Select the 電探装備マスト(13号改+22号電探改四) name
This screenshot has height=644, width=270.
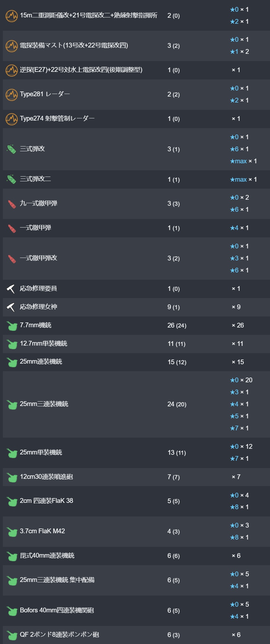[74, 45]
